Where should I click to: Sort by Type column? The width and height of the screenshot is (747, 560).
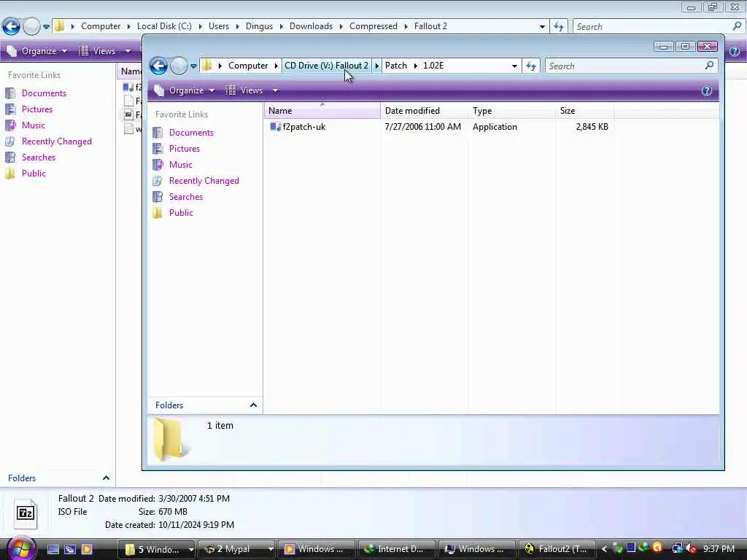pyautogui.click(x=512, y=111)
